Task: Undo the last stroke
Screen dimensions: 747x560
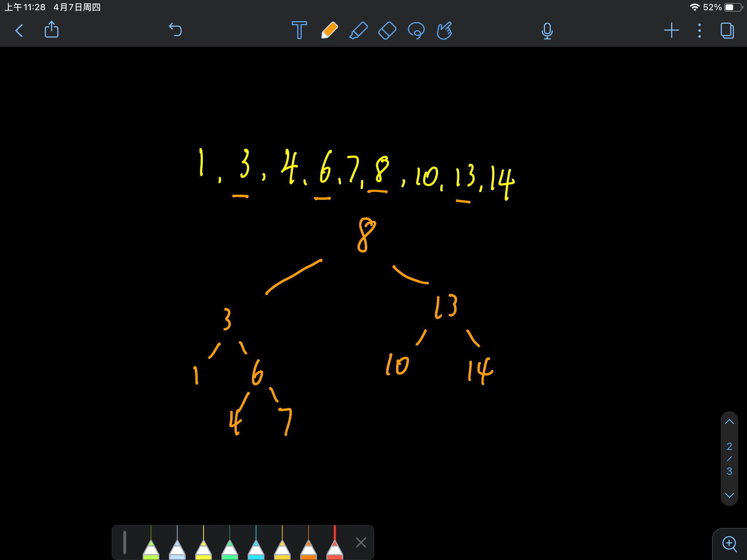Action: coord(175,30)
